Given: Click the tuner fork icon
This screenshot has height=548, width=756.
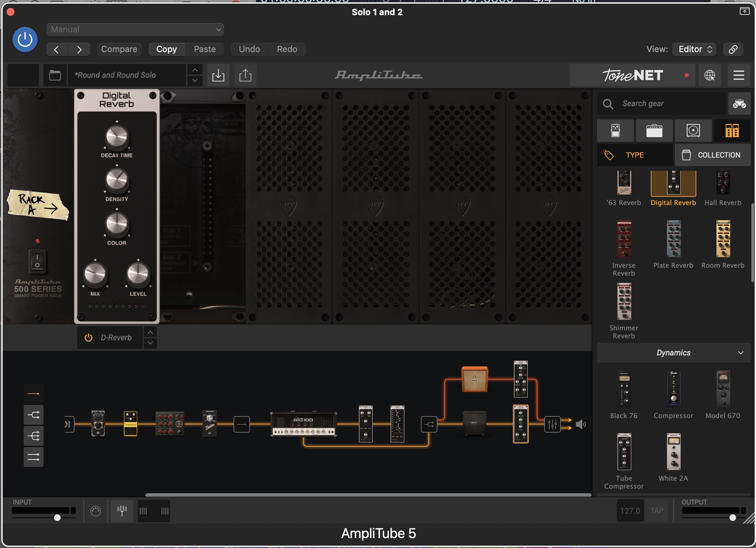Looking at the screenshot, I should (122, 511).
